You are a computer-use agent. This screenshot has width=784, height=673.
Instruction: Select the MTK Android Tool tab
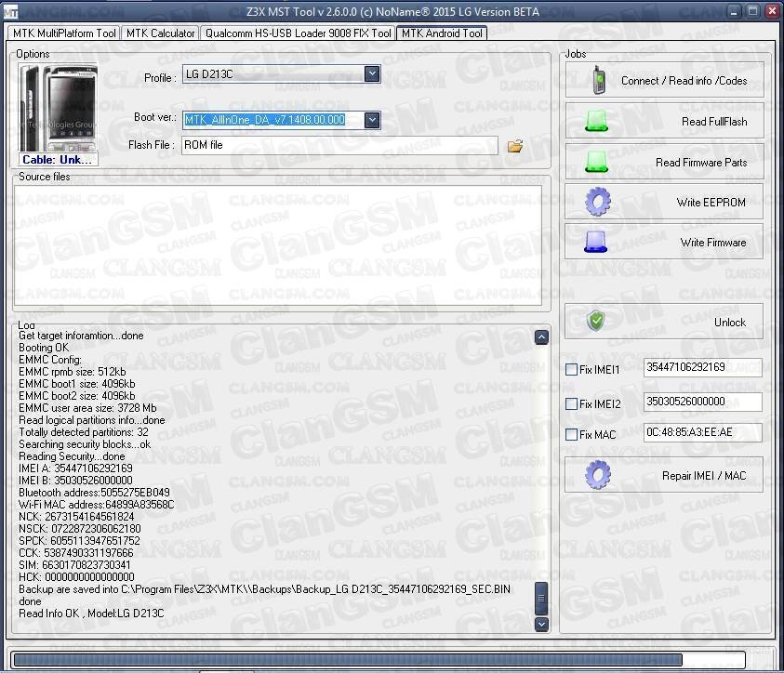(x=442, y=33)
